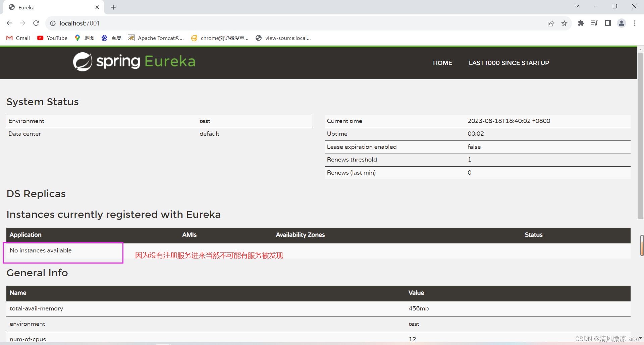Screen dimensions: 644x345
Task: Open the 地图 maps bookmark
Action: click(85, 38)
